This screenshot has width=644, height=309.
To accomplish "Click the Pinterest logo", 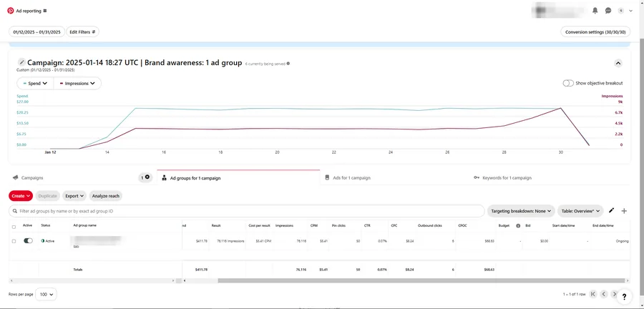I will pos(11,11).
